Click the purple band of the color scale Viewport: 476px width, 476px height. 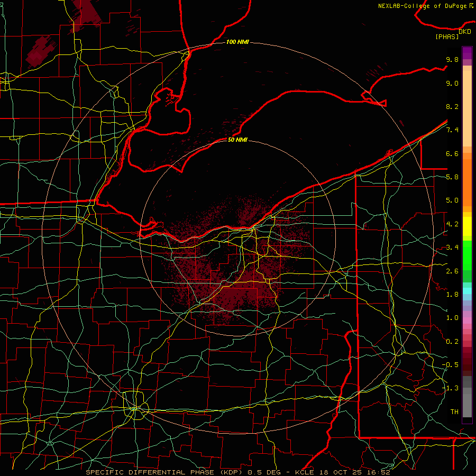tap(467, 53)
